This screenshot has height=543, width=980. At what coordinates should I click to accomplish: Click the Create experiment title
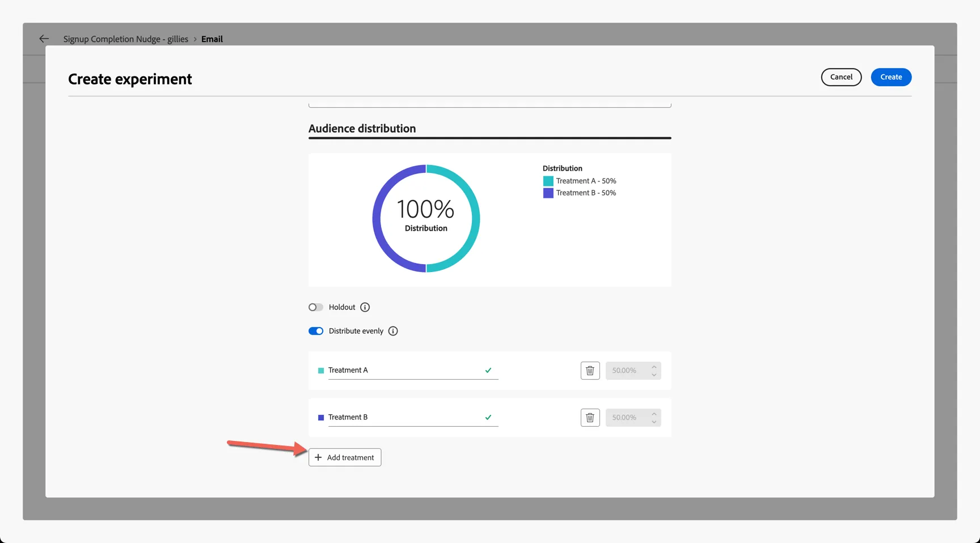(130, 79)
